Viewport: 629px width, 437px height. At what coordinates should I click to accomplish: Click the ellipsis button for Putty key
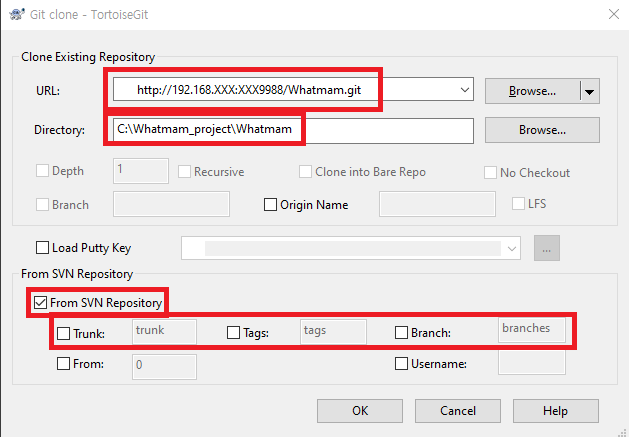(546, 248)
